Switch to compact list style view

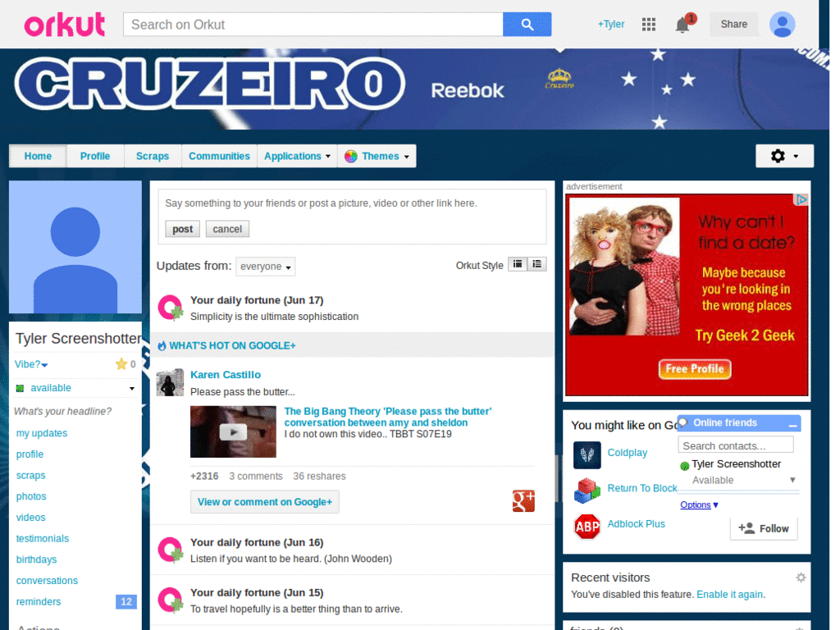[536, 264]
